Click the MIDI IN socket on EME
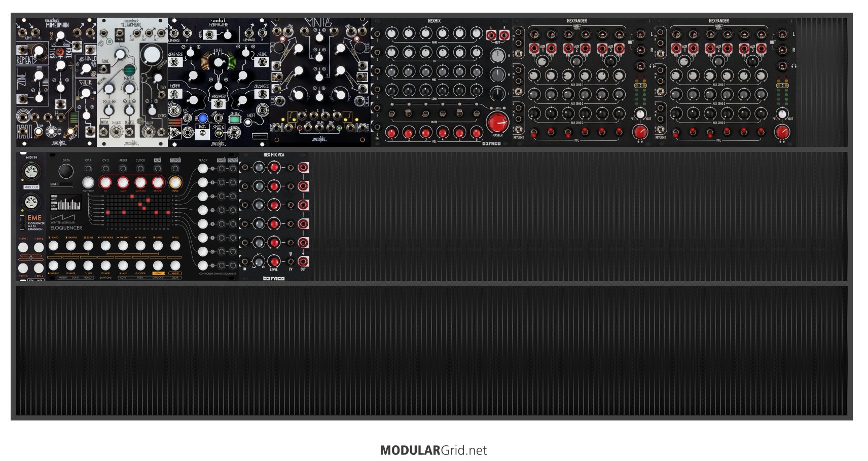Viewport: 868px width, 461px height. pyautogui.click(x=31, y=172)
